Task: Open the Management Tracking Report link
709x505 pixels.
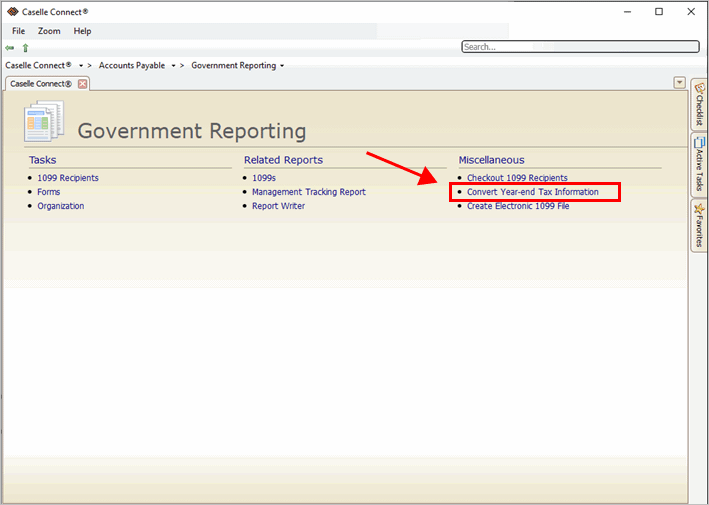Action: coord(309,192)
